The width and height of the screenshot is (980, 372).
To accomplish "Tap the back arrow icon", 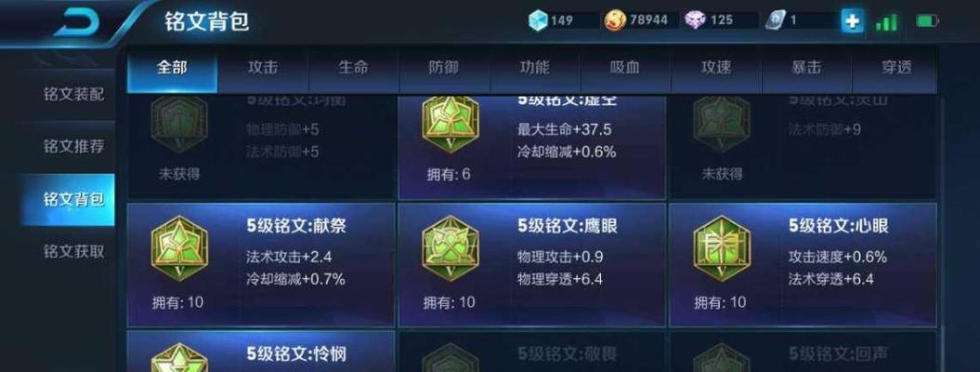I will point(76,22).
